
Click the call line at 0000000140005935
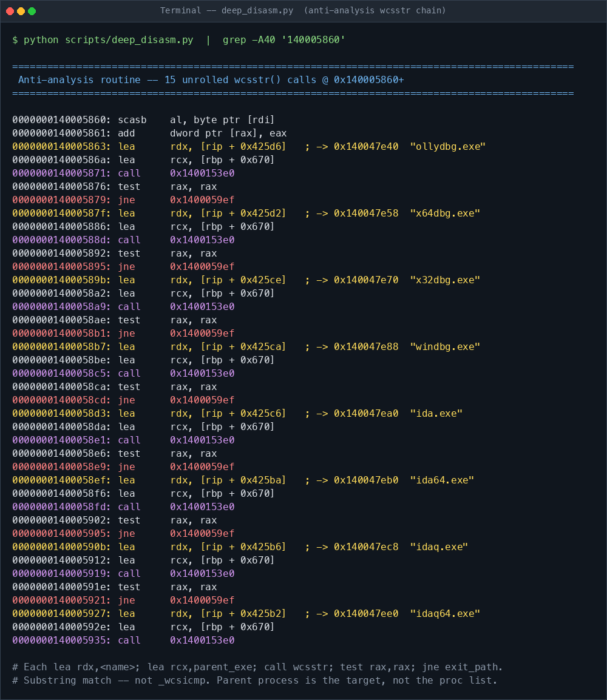123,640
